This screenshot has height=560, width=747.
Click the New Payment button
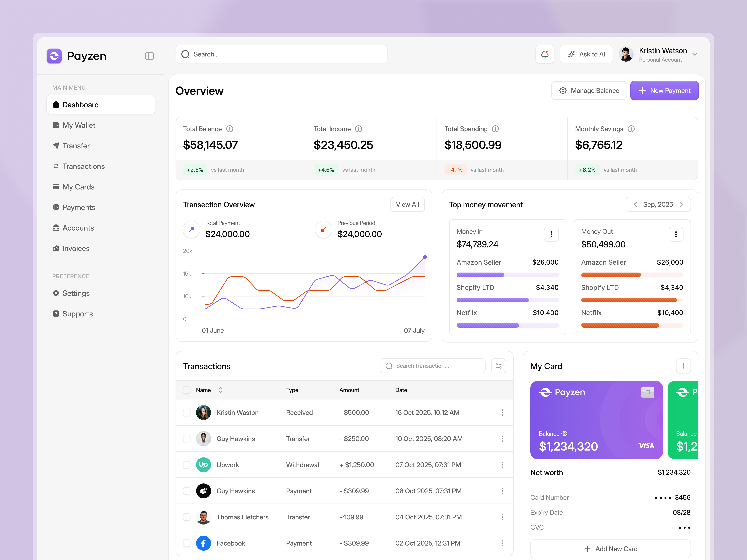coord(664,91)
